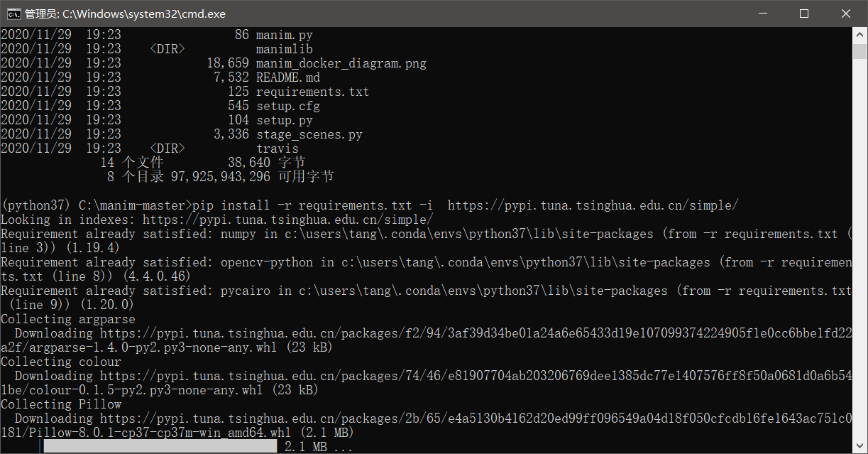Click the Collecting Pillow line
This screenshot has height=454, width=868.
tap(61, 404)
